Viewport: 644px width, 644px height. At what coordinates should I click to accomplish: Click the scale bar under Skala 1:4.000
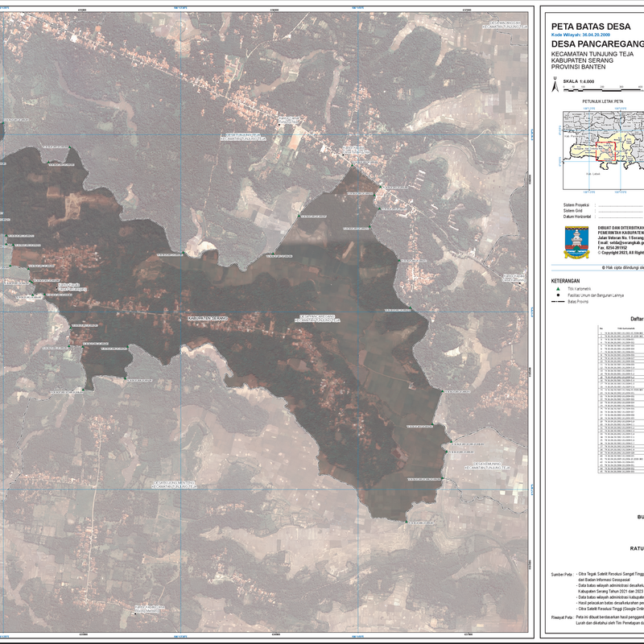tap(612, 89)
